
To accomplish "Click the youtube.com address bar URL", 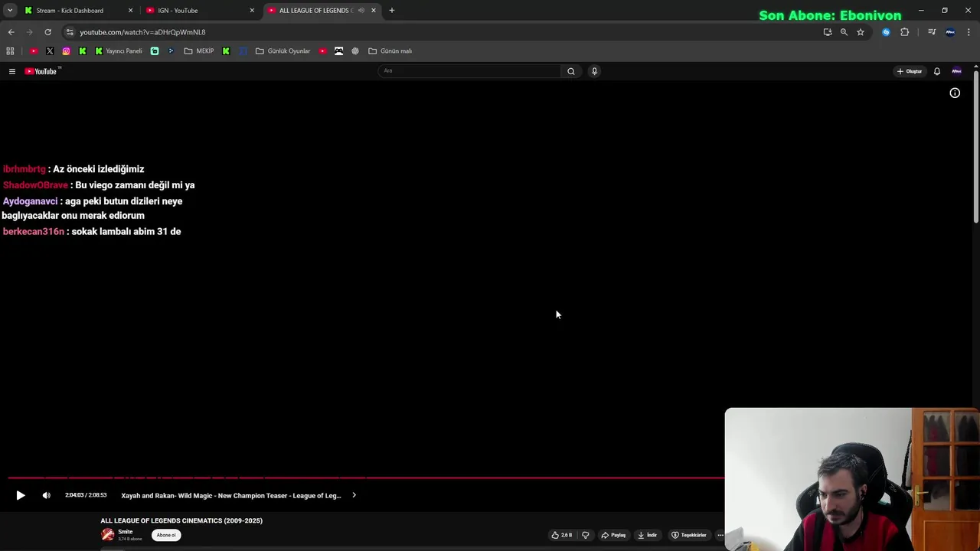I will (142, 32).
